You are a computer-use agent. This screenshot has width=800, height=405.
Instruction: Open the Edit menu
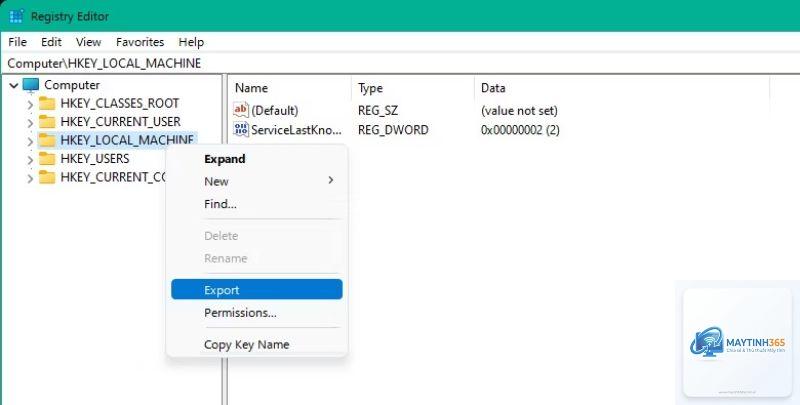coord(51,42)
